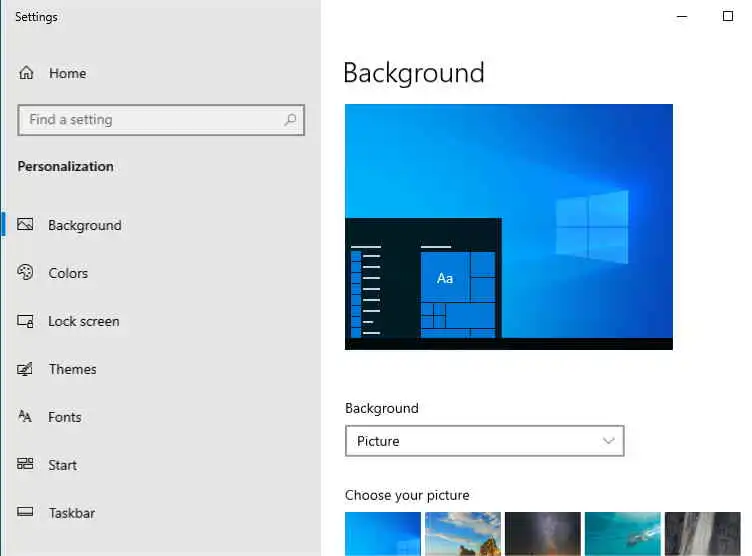Open Lock screen settings
This screenshot has height=556, width=752.
coord(84,321)
